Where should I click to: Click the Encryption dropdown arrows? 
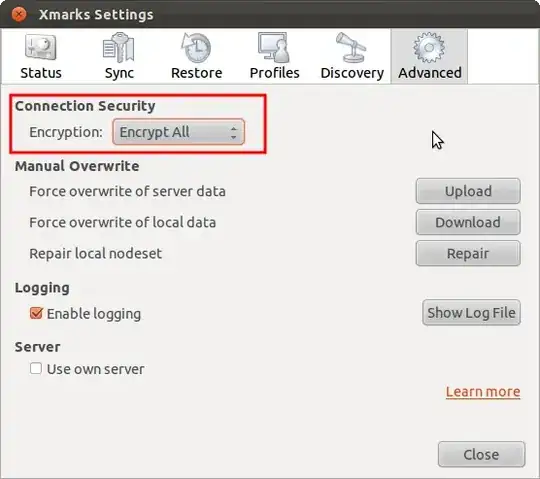pos(233,133)
